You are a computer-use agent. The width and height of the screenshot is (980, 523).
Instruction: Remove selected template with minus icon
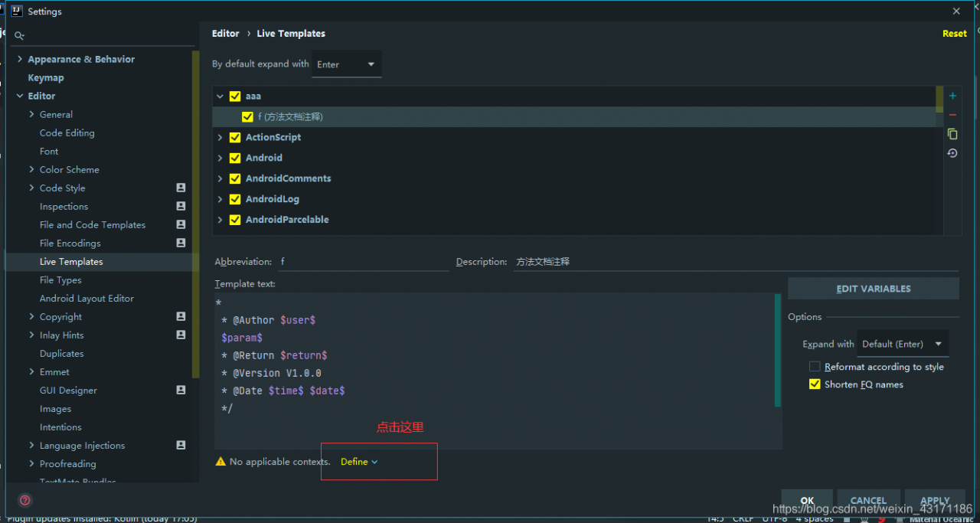952,115
